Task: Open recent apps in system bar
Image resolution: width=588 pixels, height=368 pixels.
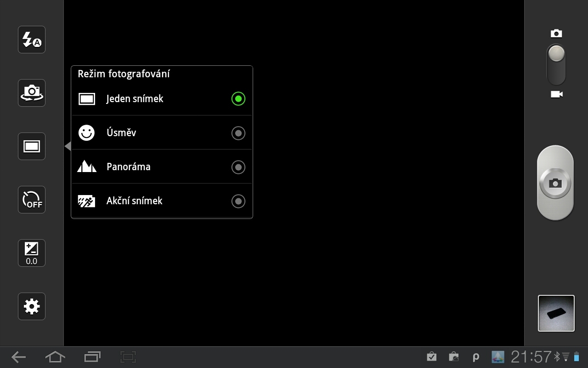Action: click(92, 357)
